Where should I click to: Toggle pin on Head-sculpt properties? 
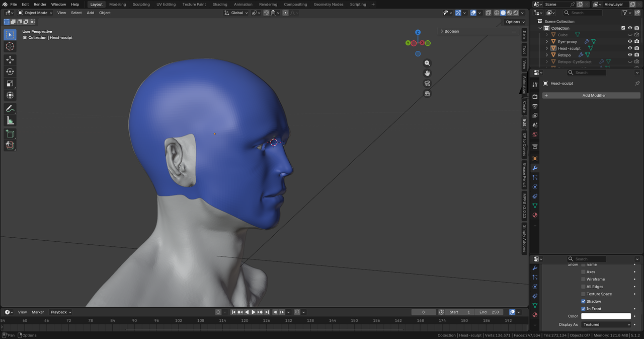(x=637, y=83)
